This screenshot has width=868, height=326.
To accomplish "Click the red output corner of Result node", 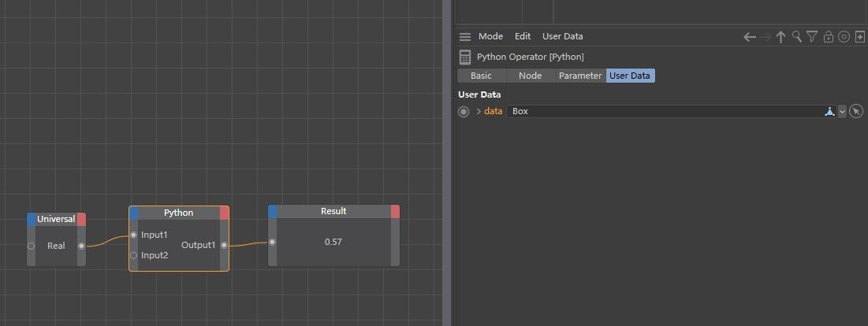I will tap(395, 212).
